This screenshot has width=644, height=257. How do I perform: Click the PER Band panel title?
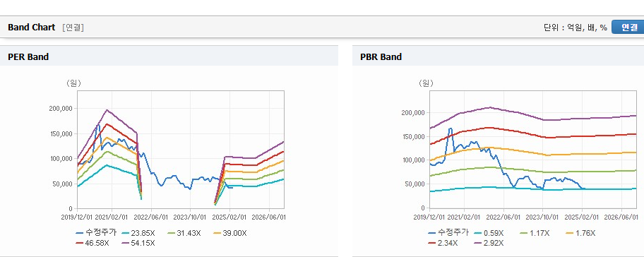28,57
